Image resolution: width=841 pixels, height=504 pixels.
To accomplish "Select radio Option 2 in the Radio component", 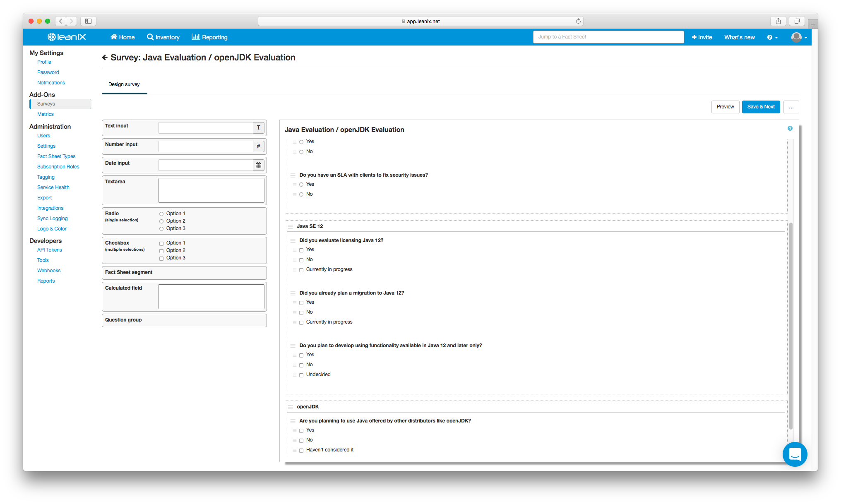I will click(161, 221).
